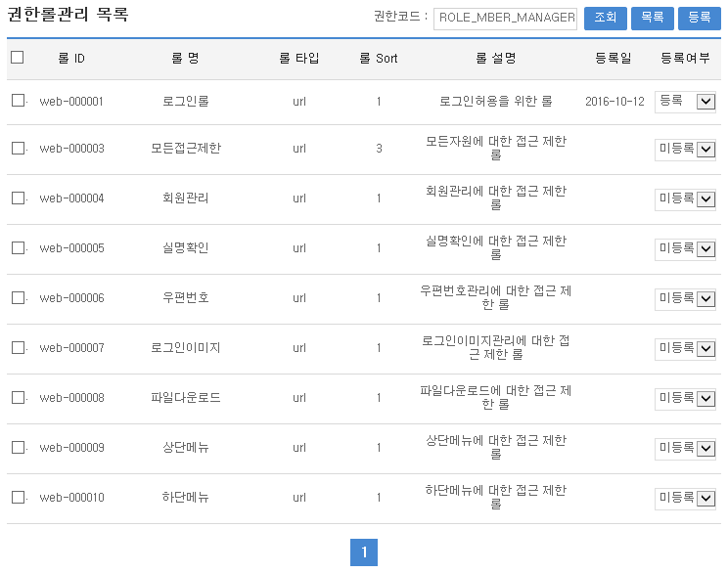Viewport: 728px width, 573px height.
Task: Click the 등록여부 column header
Action: (685, 59)
